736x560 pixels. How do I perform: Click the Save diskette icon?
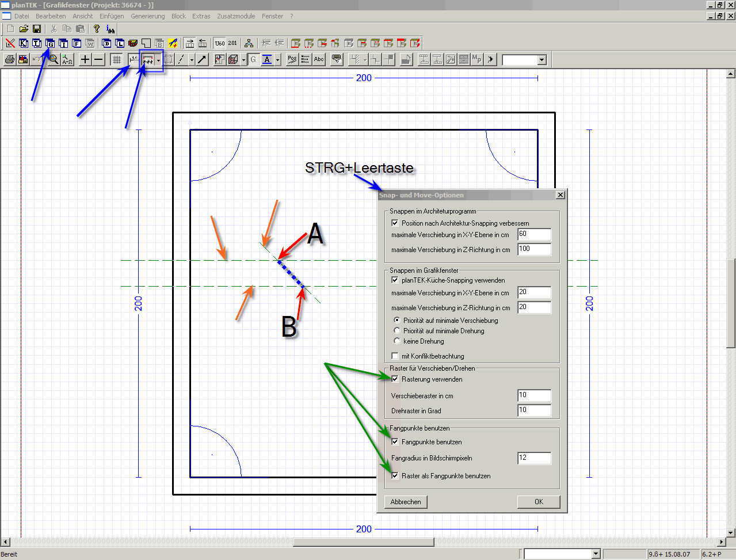37,29
